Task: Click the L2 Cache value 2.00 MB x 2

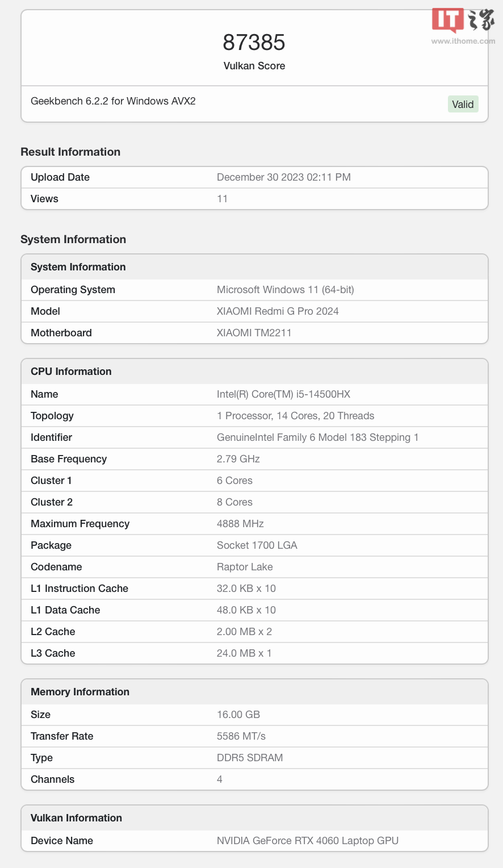Action: pyautogui.click(x=244, y=632)
